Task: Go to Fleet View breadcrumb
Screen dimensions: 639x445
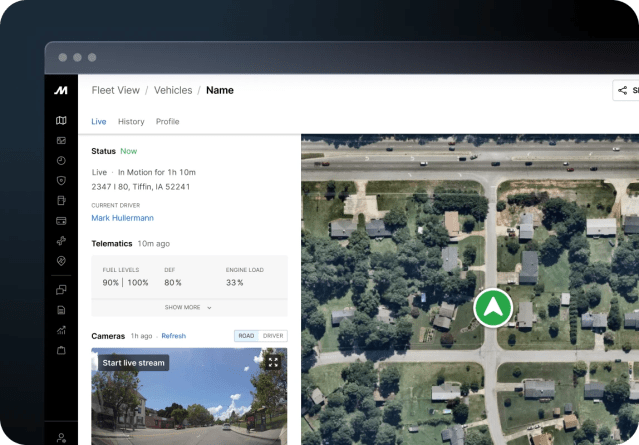Action: coord(116,90)
